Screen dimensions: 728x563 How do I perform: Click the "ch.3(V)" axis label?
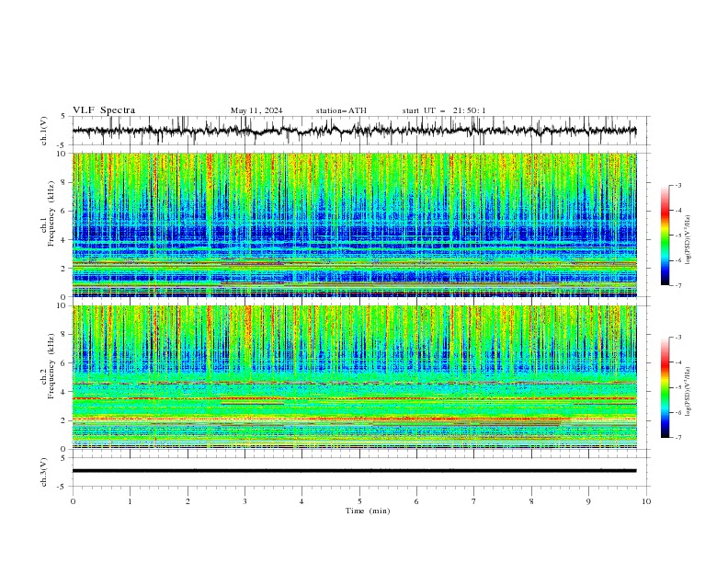(44, 472)
